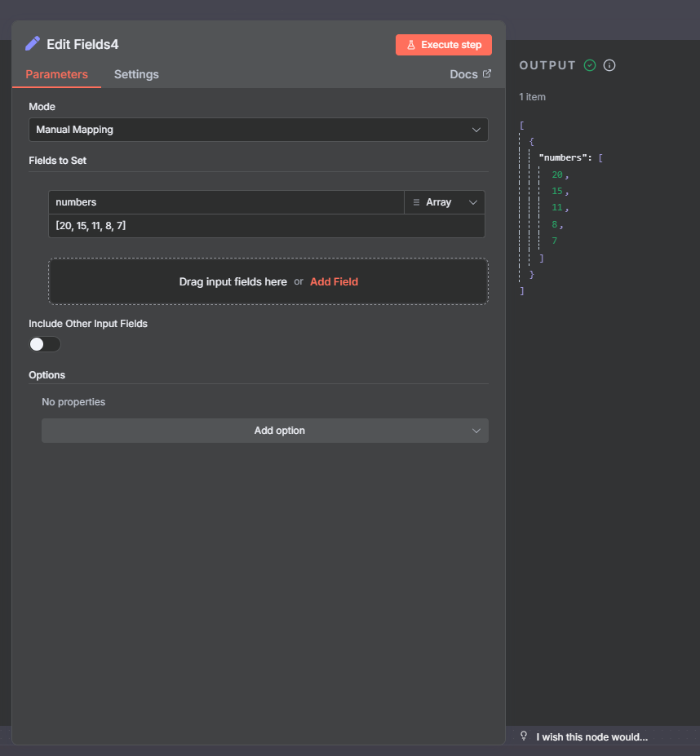
Task: Toggle Include Other Input Fields switch
Action: [45, 344]
